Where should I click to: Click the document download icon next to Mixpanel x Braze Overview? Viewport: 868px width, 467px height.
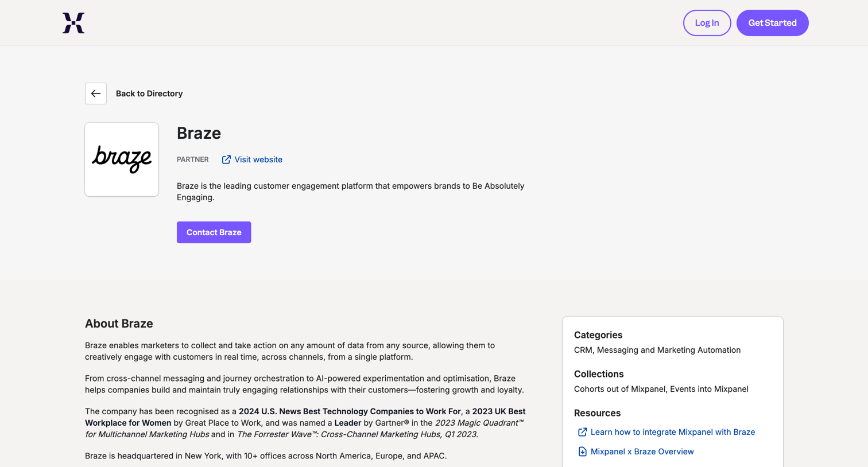[x=582, y=452]
